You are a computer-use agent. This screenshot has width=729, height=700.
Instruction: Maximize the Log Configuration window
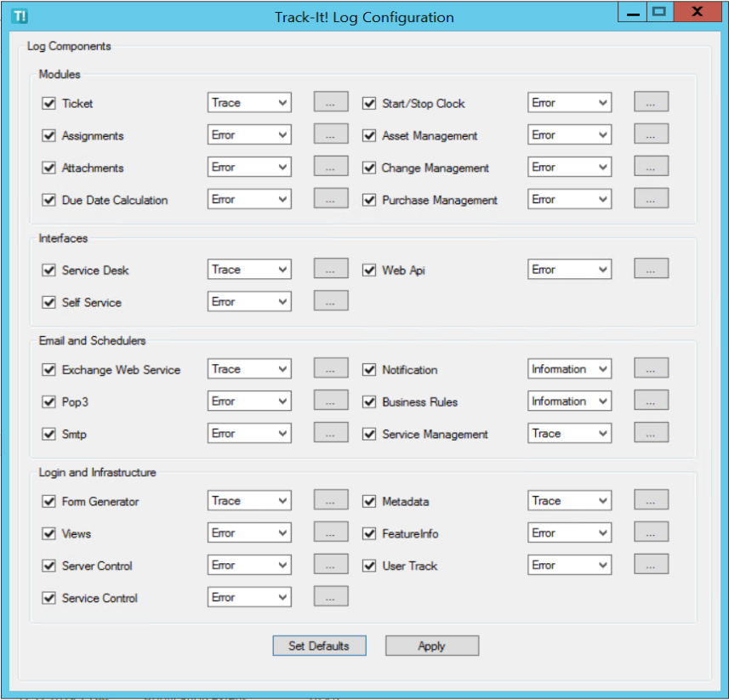click(x=659, y=12)
